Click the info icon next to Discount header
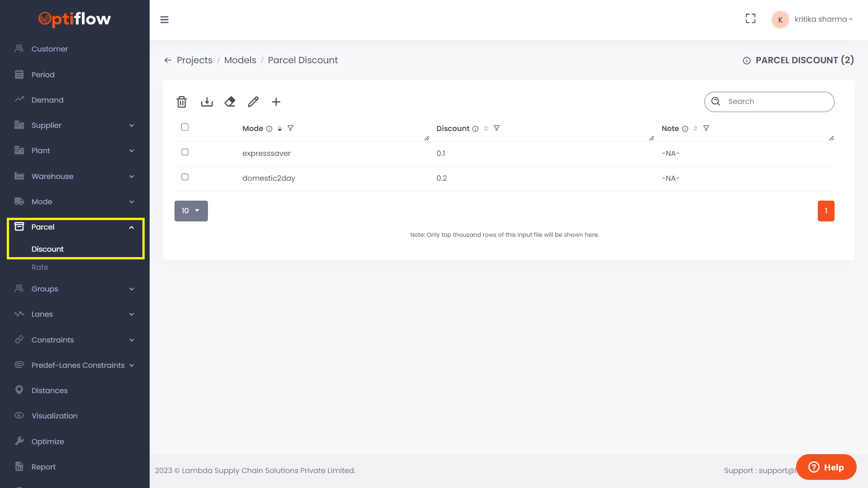The width and height of the screenshot is (868, 488). [476, 129]
